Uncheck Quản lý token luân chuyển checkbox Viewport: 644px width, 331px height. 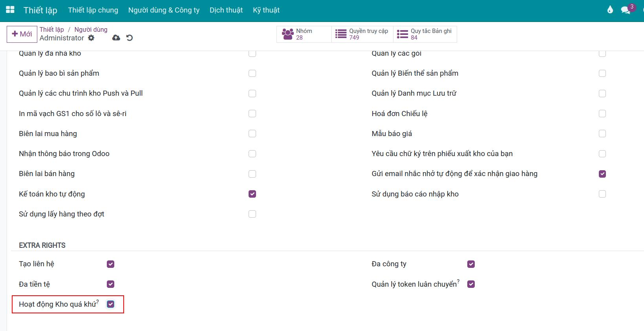pos(471,284)
